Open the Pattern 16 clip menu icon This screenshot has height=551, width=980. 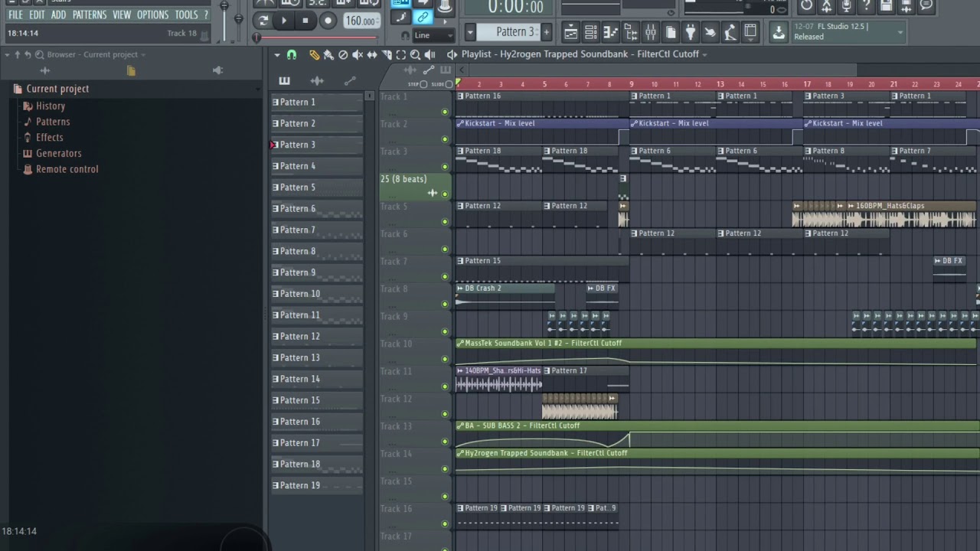(x=460, y=96)
